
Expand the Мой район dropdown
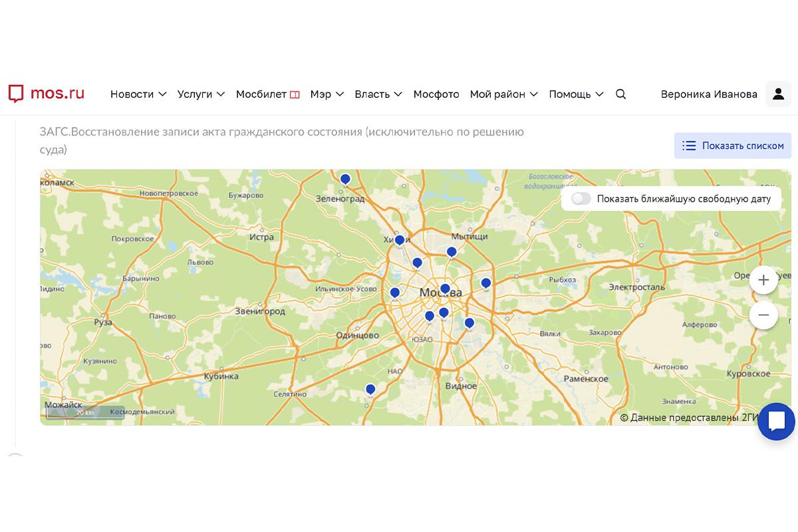click(x=503, y=94)
